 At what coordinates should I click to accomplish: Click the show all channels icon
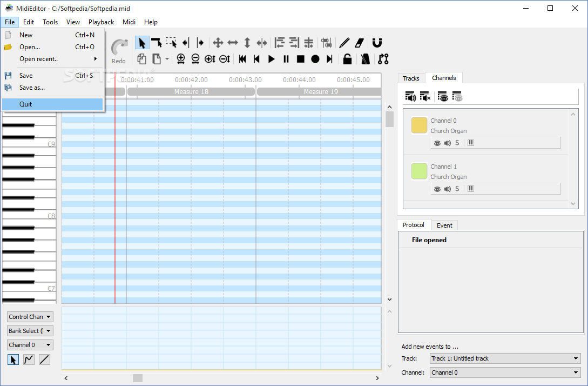(x=443, y=96)
